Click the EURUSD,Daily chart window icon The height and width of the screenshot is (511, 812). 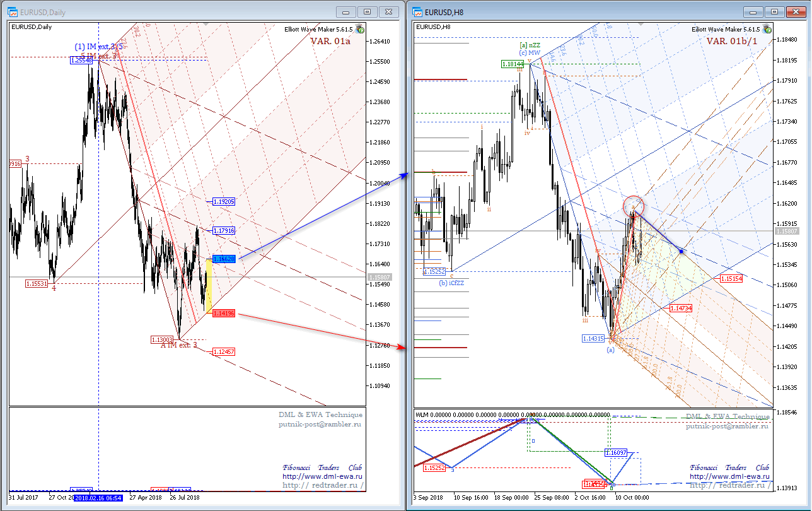point(13,11)
